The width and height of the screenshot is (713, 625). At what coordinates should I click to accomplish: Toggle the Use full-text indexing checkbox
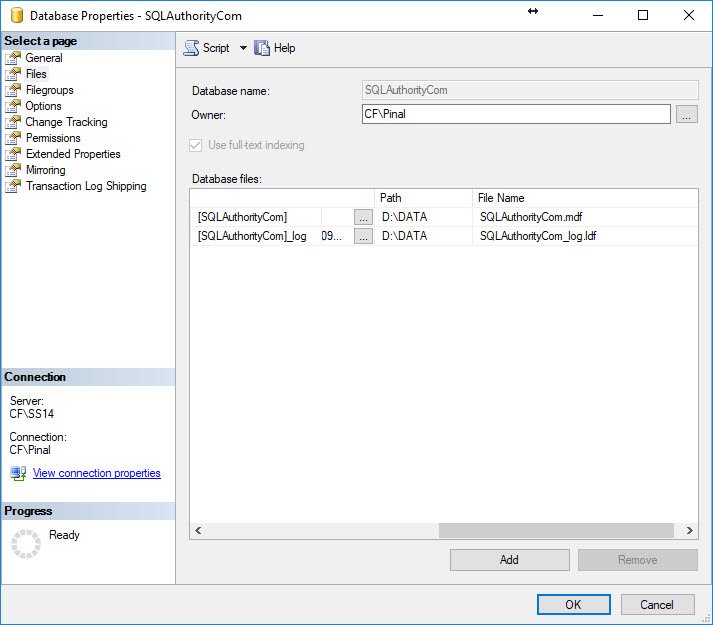[195, 145]
